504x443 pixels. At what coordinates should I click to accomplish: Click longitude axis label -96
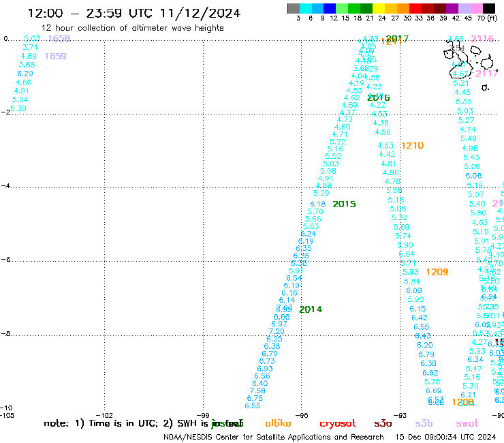click(x=302, y=415)
